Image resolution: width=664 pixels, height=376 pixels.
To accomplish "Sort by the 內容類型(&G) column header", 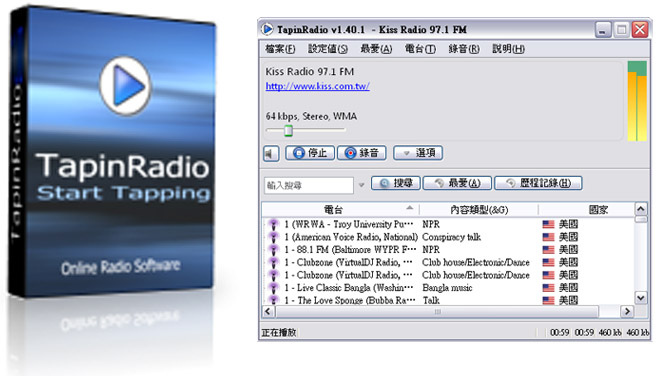I will pyautogui.click(x=479, y=209).
